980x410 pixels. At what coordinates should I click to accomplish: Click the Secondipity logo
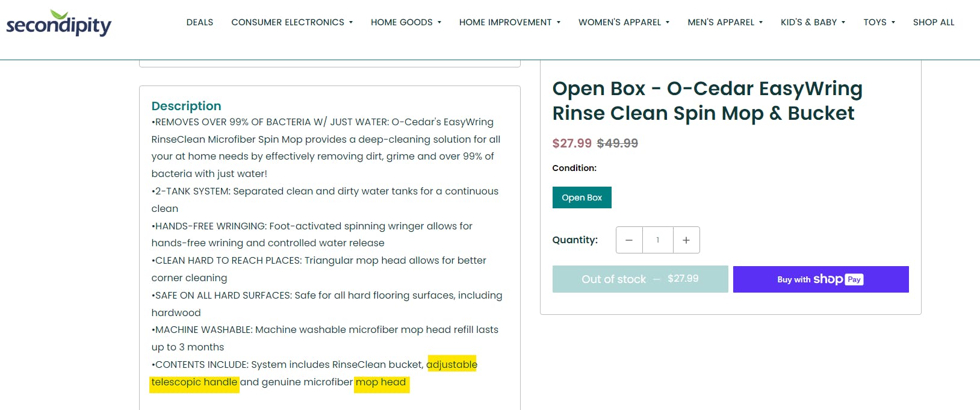[x=58, y=23]
